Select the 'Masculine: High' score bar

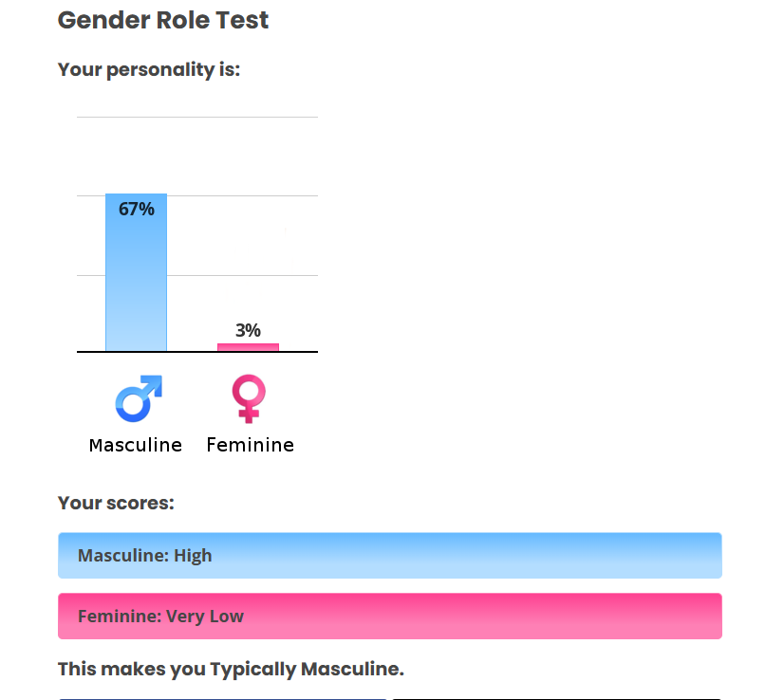[389, 555]
